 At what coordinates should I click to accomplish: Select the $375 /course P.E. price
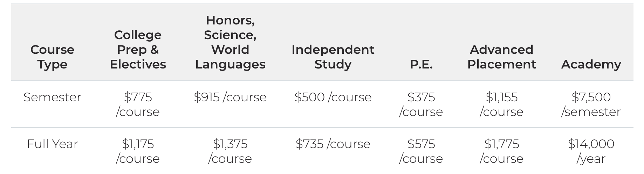(421, 104)
